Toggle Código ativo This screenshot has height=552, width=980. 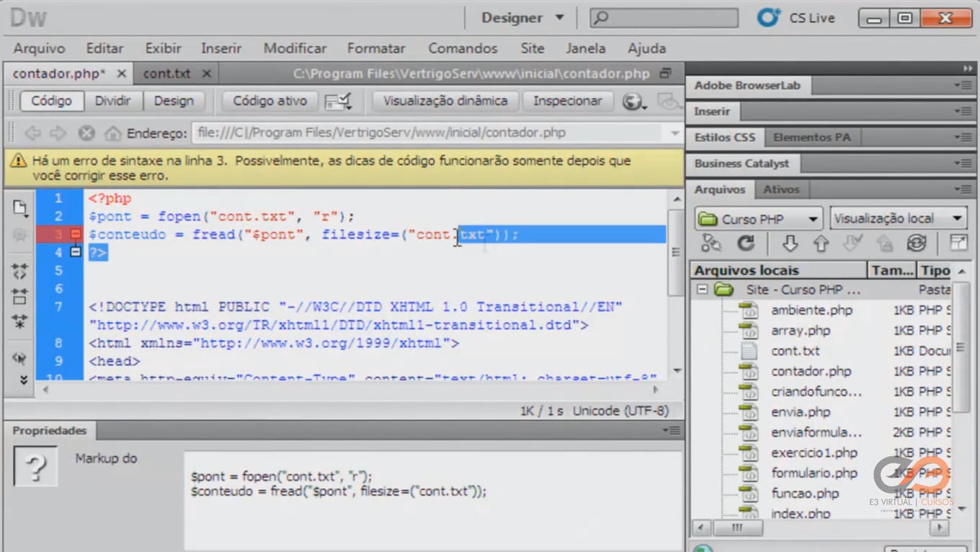pos(269,101)
